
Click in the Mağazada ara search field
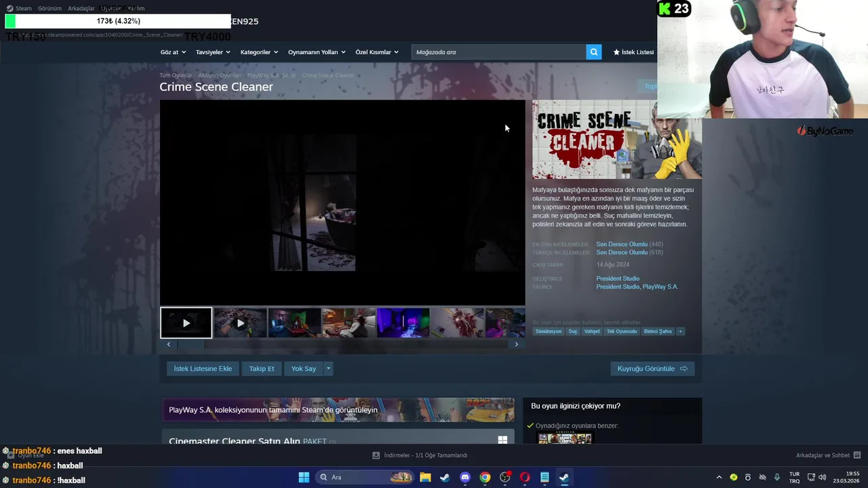point(498,52)
